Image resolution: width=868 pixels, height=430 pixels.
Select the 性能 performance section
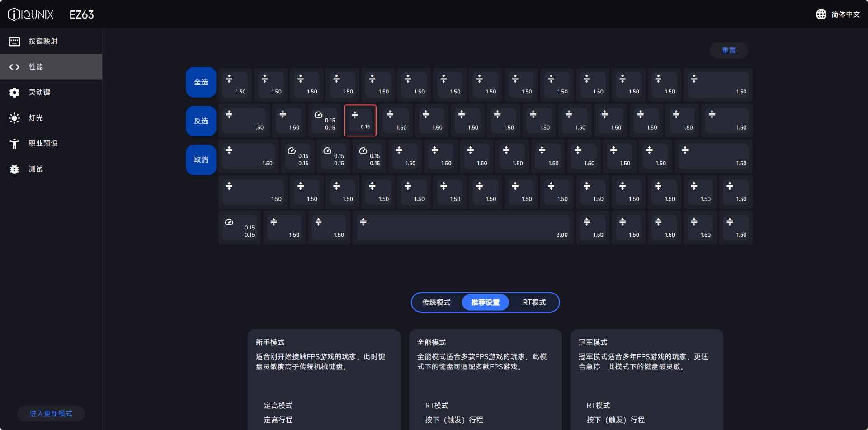(x=51, y=67)
